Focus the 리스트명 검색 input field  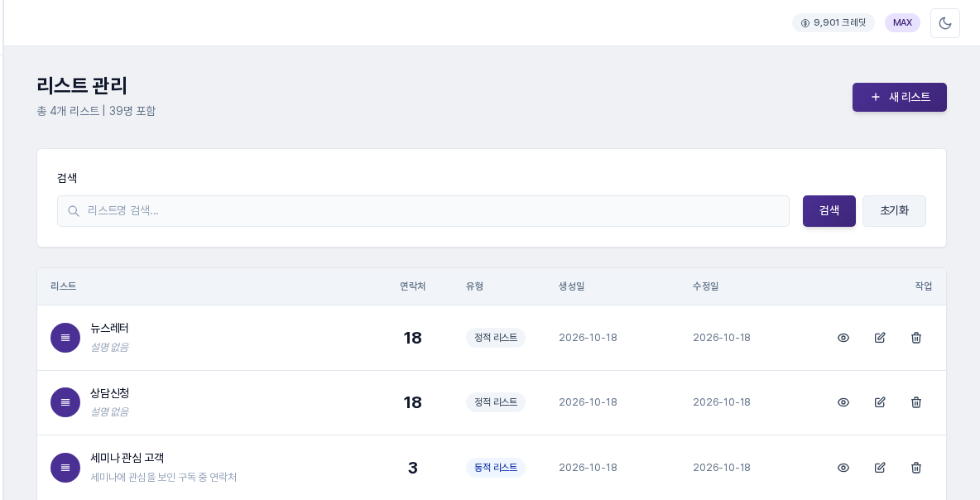point(423,211)
